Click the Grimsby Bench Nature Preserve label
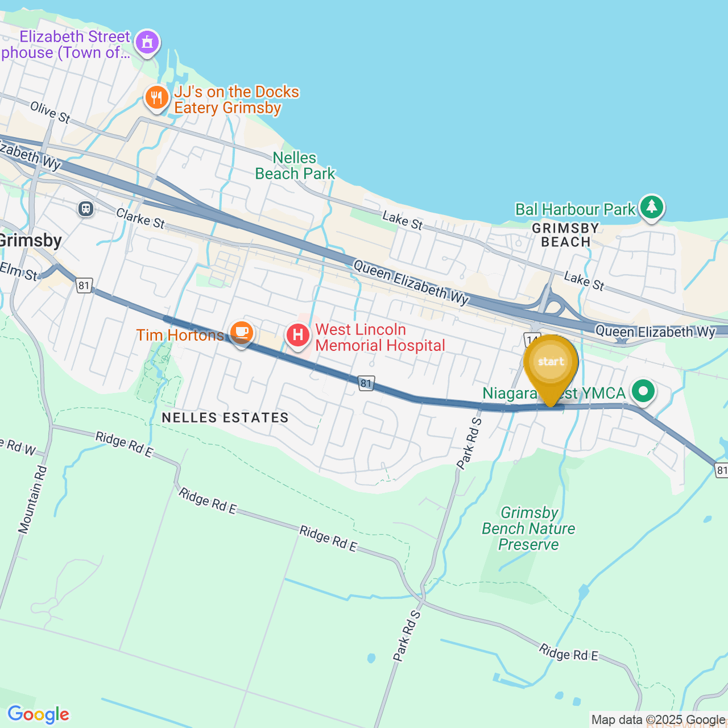Screen dimensions: 728x728 coord(528,528)
